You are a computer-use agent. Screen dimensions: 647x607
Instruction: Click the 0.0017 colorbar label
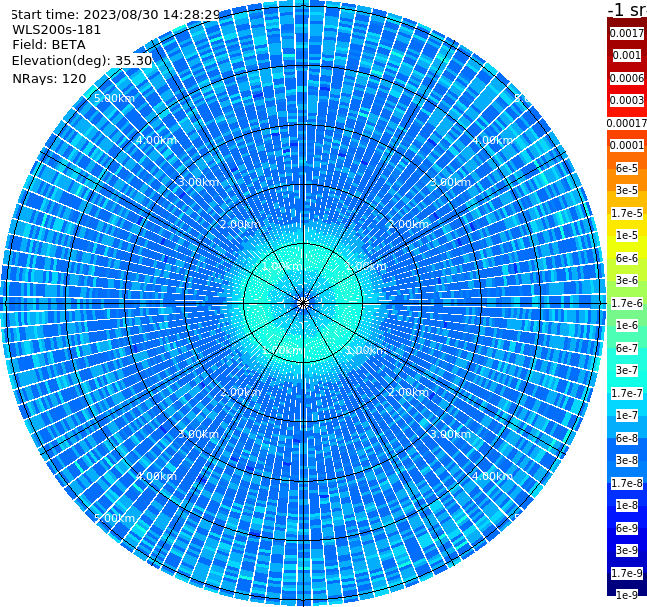(x=627, y=33)
